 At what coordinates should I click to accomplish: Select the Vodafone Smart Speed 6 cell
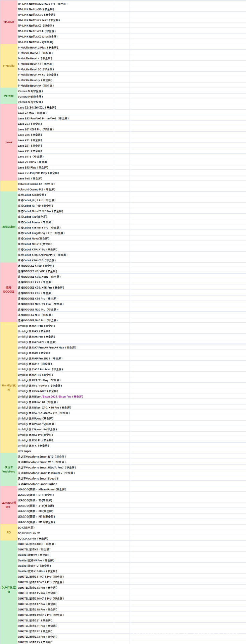[x=65, y=478]
